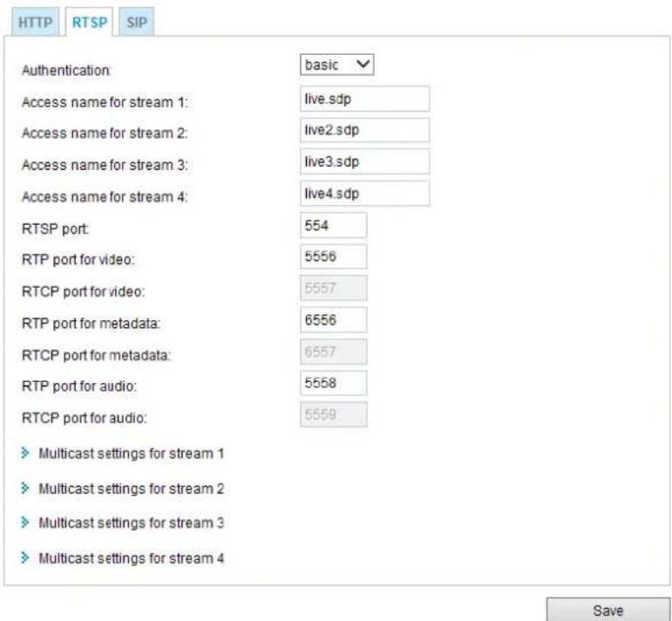Select the RTSP tab
672x621 pixels.
89,22
